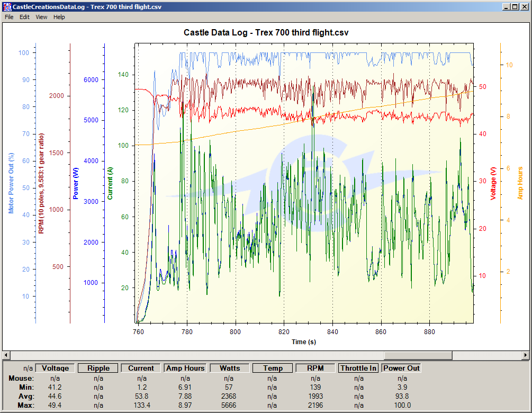
Task: Click the 10 tick on Amp Hours axis
Action: 509,65
